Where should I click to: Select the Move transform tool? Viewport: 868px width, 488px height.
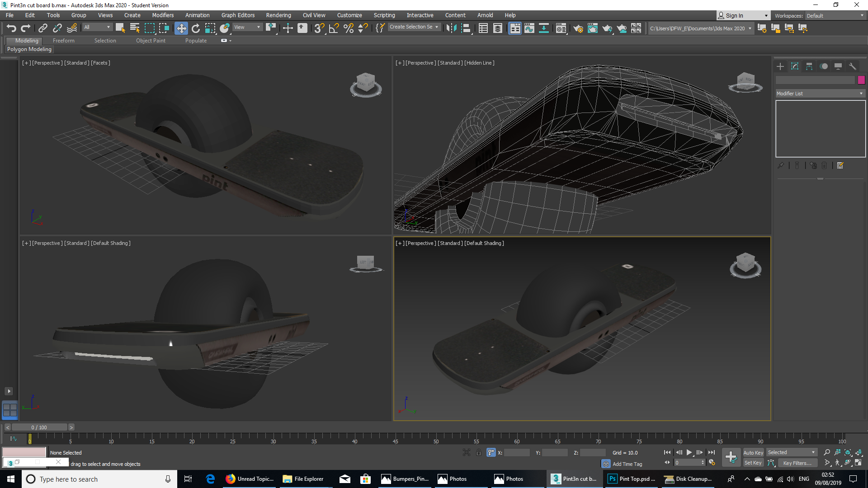point(181,28)
